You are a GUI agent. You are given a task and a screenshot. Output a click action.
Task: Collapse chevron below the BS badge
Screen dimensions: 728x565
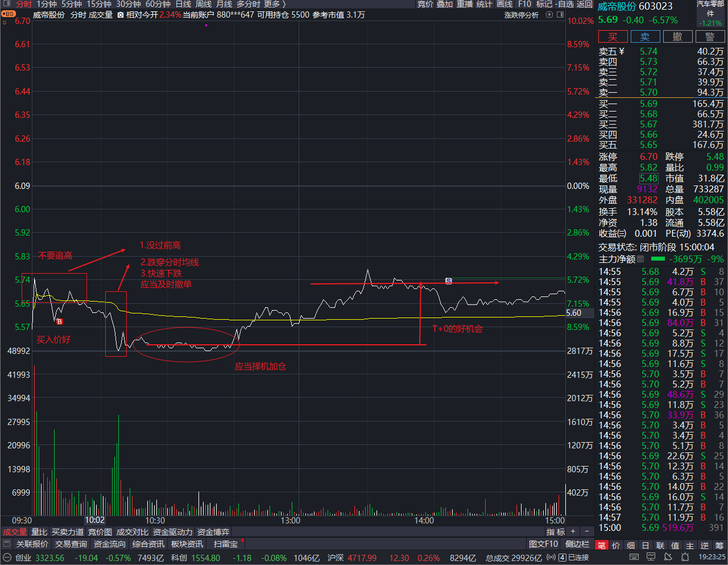(x=5, y=23)
